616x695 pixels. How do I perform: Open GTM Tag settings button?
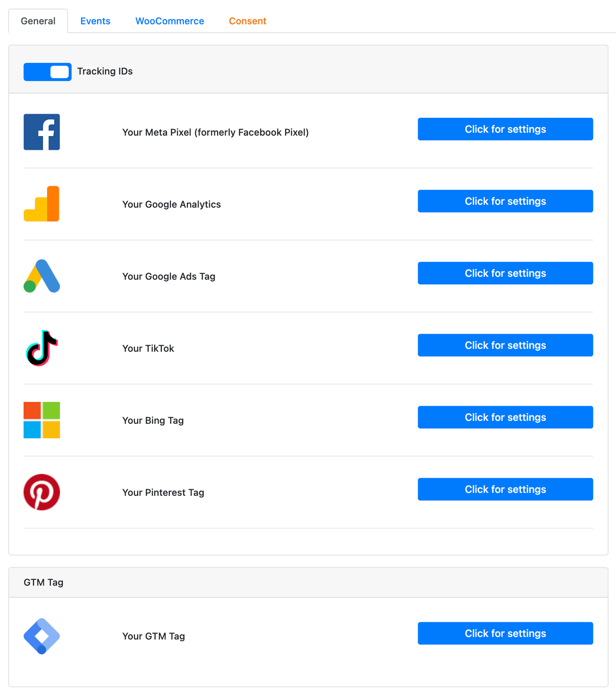(505, 633)
